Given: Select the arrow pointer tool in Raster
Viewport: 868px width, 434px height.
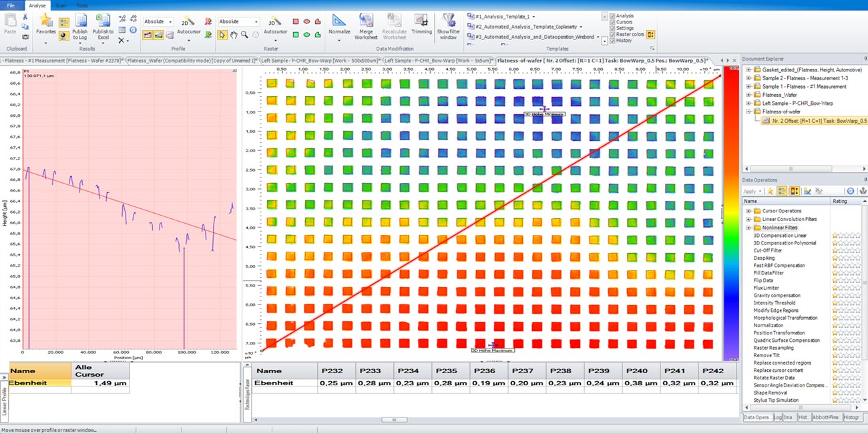Looking at the screenshot, I should click(222, 35).
